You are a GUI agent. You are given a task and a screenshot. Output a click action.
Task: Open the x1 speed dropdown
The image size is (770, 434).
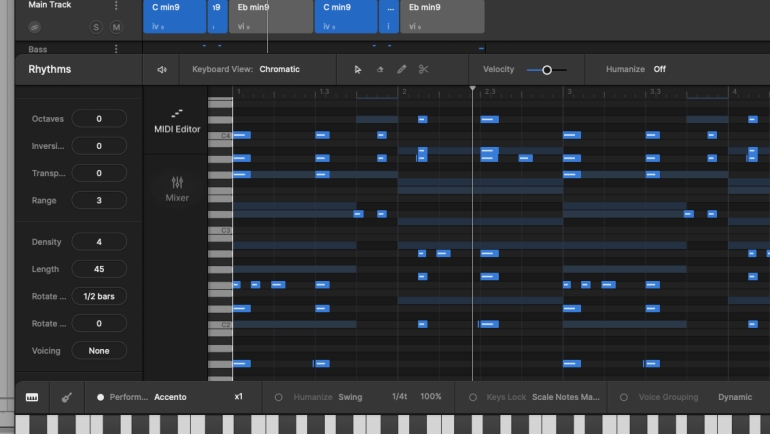239,397
